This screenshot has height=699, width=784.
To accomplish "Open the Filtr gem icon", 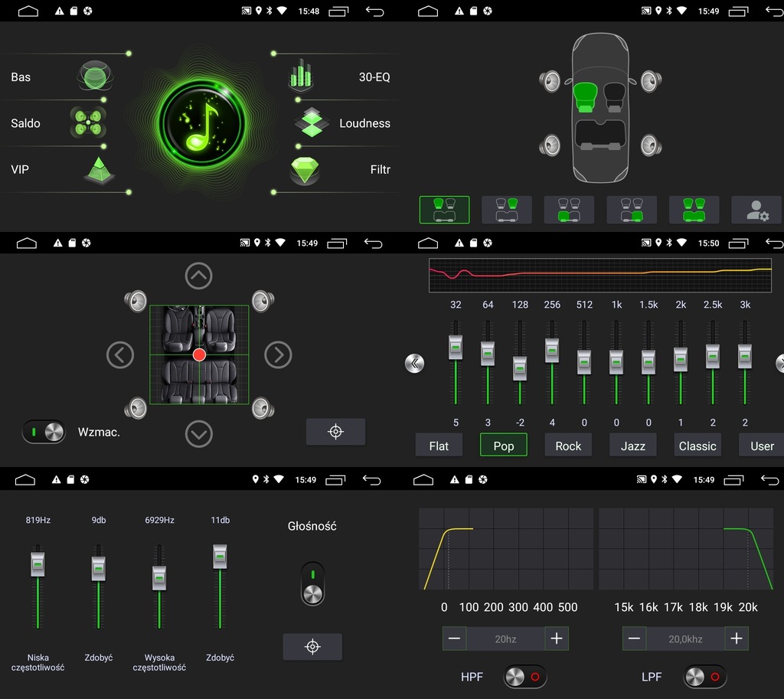I will [304, 170].
